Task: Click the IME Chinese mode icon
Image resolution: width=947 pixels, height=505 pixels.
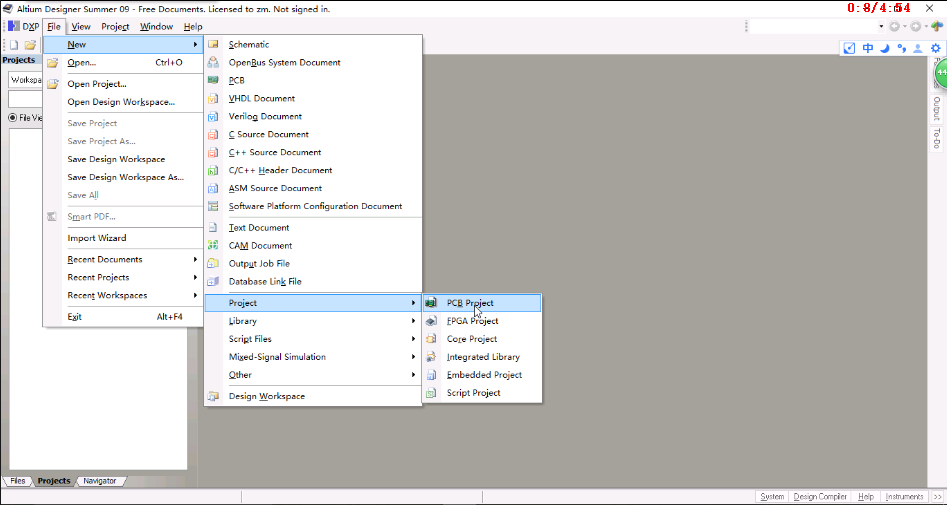Action: 868,48
